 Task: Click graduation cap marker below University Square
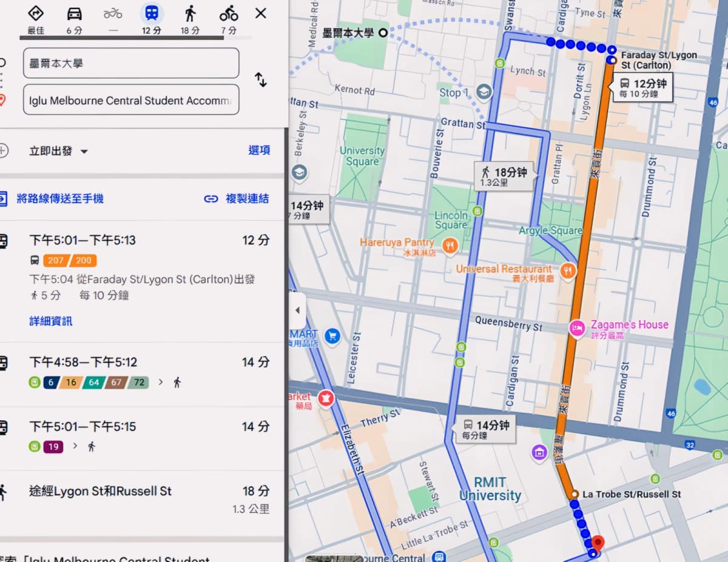[x=298, y=172]
